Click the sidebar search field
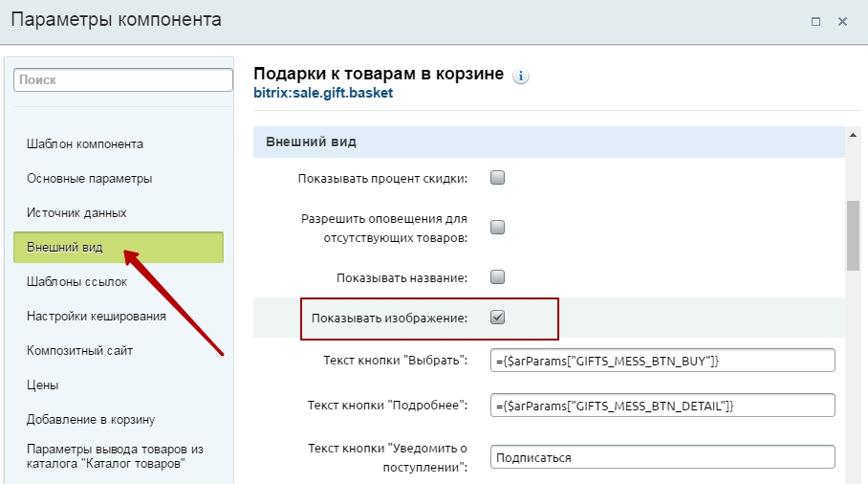Image resolution: width=868 pixels, height=484 pixels. (122, 80)
